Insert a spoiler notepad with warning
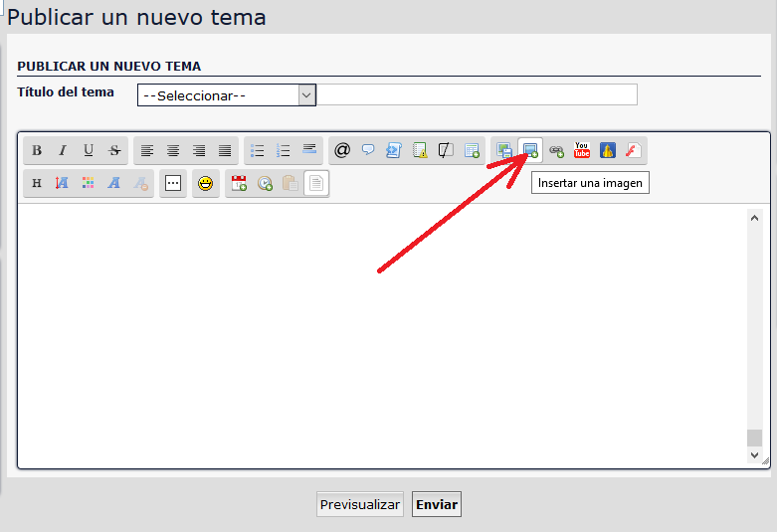 tap(420, 150)
